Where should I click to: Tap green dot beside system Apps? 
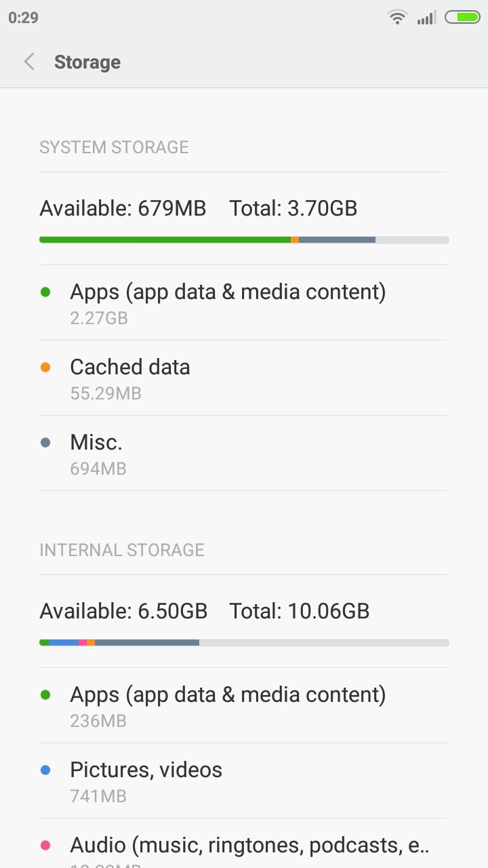(45, 292)
